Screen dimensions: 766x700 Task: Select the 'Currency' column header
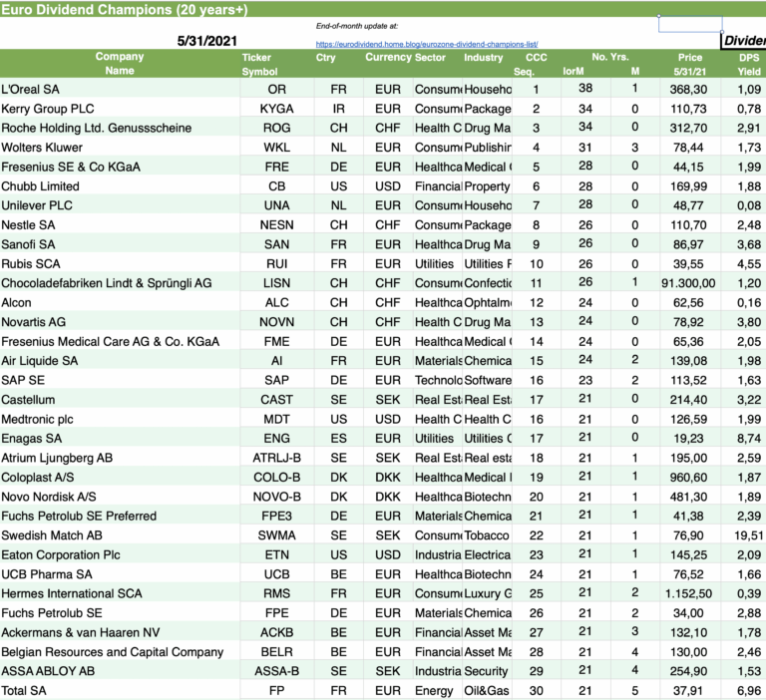point(388,57)
